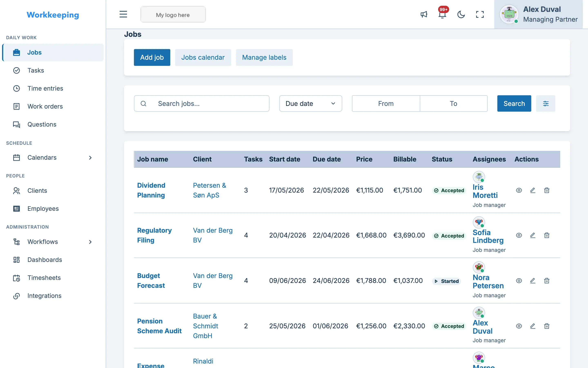Edit the Pension Scheme Audit job

533,326
